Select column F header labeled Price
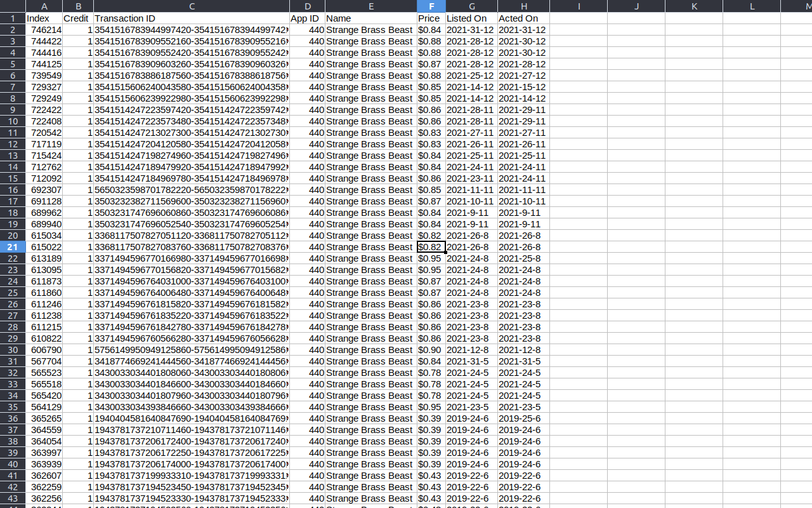Image resolution: width=812 pixels, height=508 pixels. point(431,6)
